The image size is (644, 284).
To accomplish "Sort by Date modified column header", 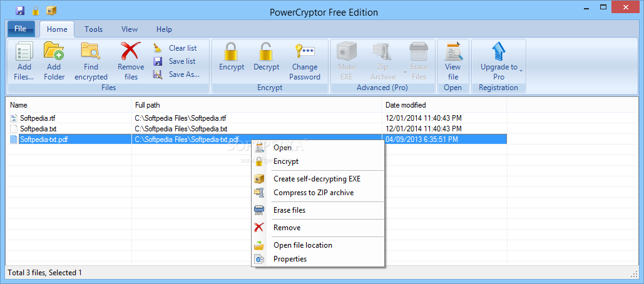I will pyautogui.click(x=444, y=105).
